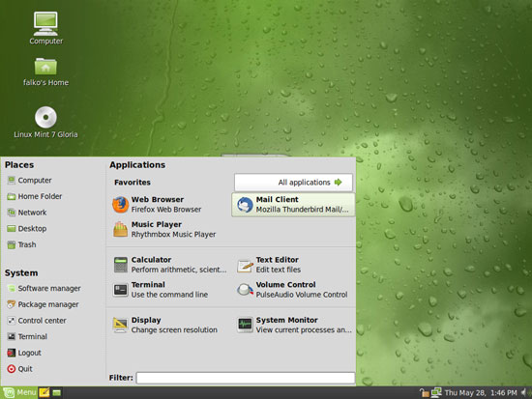The height and width of the screenshot is (399, 532).
Task: Open Network from Places list
Action: (x=27, y=213)
